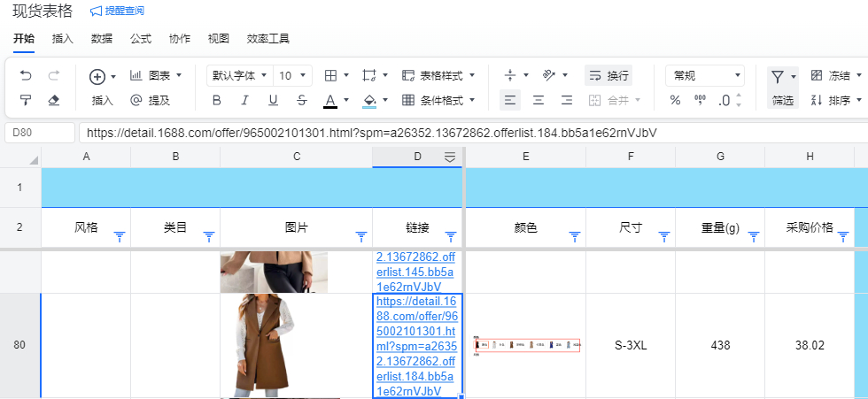Toggle underline formatting

tap(273, 100)
